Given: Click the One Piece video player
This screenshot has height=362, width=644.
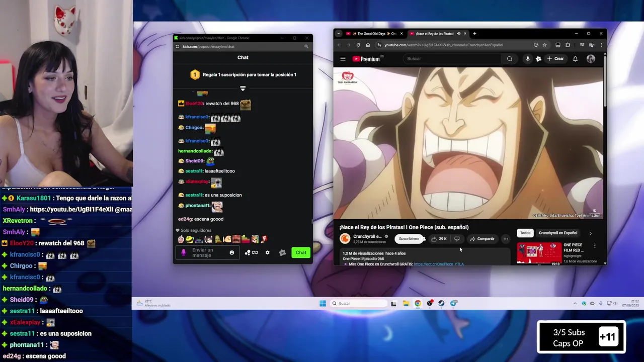Looking at the screenshot, I should pos(468,143).
